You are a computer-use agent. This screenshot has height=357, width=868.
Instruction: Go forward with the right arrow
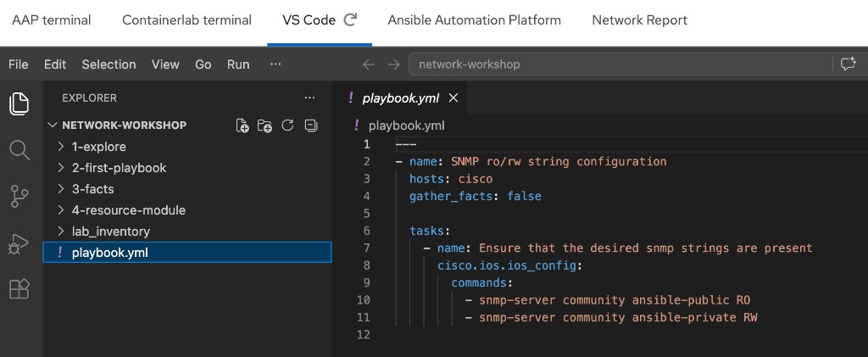[x=393, y=64]
